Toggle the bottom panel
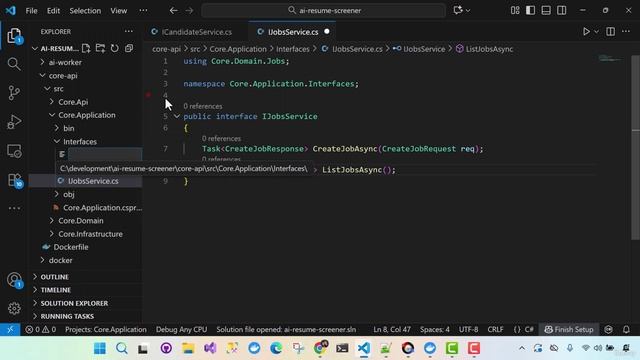The image size is (640, 360). point(546,10)
